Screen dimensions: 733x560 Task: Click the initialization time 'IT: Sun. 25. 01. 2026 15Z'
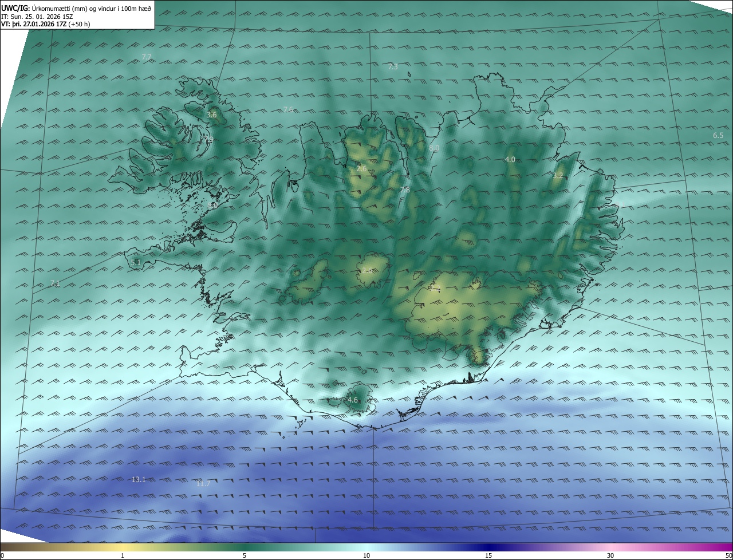pos(37,17)
